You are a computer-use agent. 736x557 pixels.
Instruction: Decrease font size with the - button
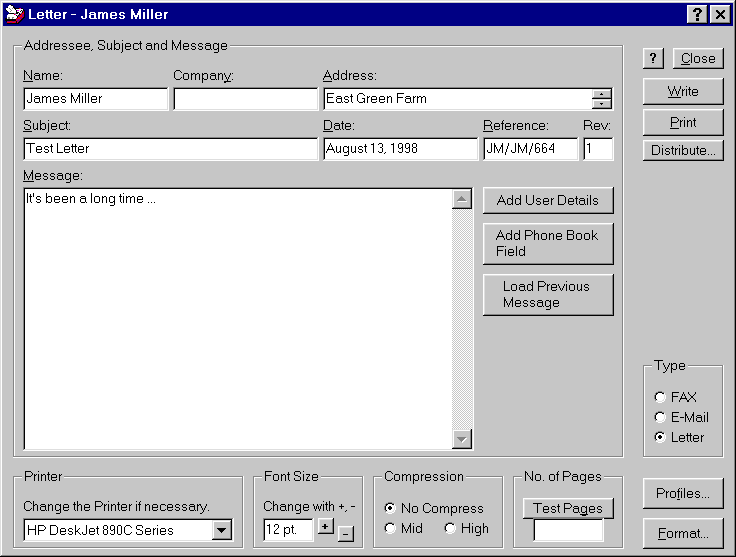pos(346,534)
